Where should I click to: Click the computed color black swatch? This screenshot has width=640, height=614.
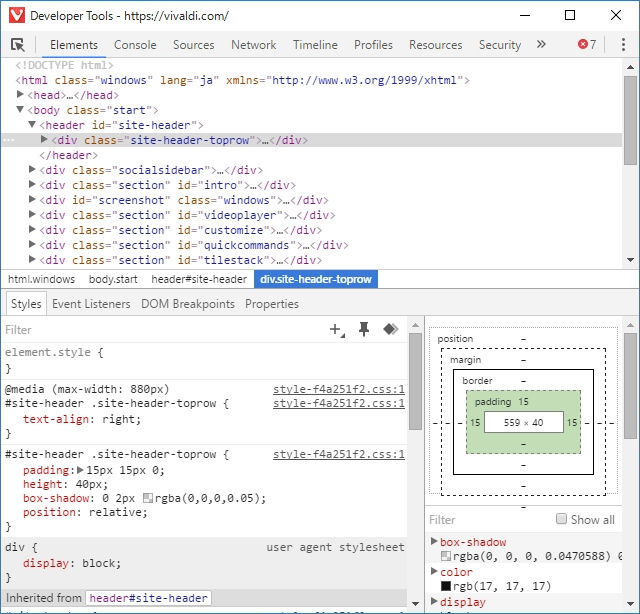[x=446, y=586]
